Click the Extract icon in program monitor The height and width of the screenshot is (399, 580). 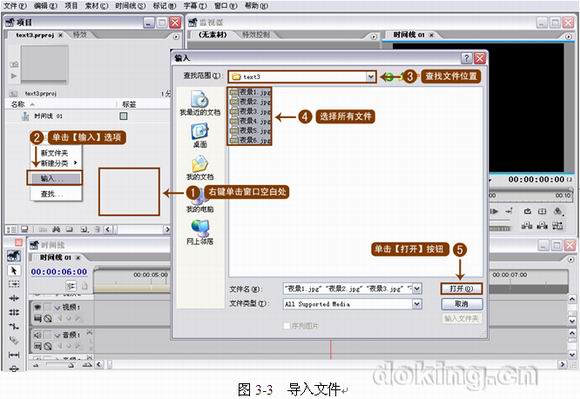point(542,225)
